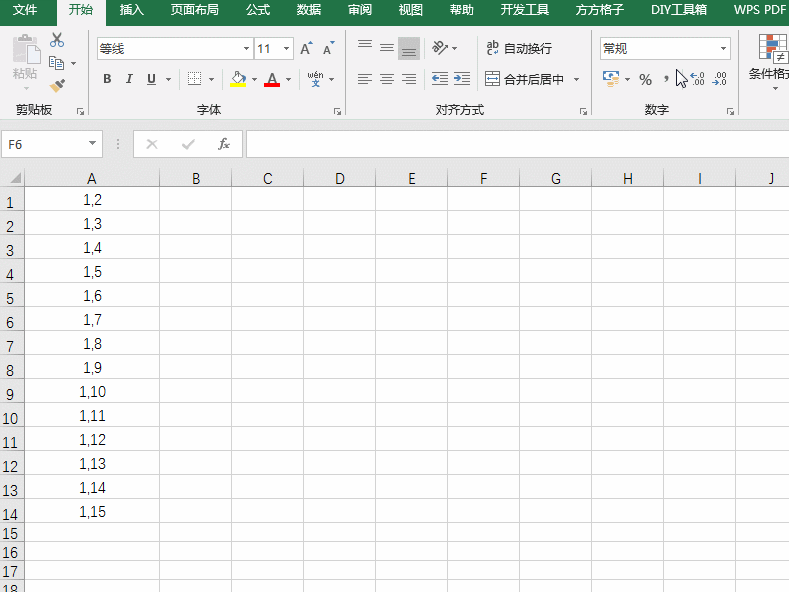
Task: Select cell containing 1,10
Action: [x=92, y=391]
